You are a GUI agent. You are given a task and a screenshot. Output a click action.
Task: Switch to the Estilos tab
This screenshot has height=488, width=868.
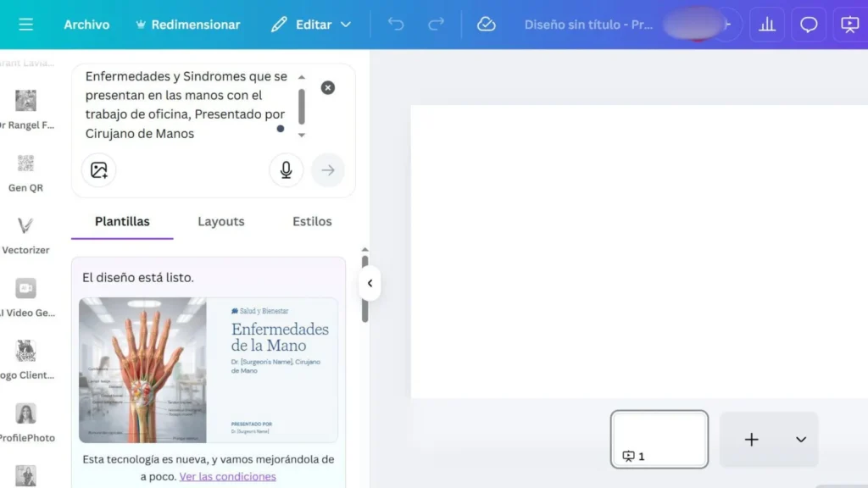pyautogui.click(x=312, y=221)
